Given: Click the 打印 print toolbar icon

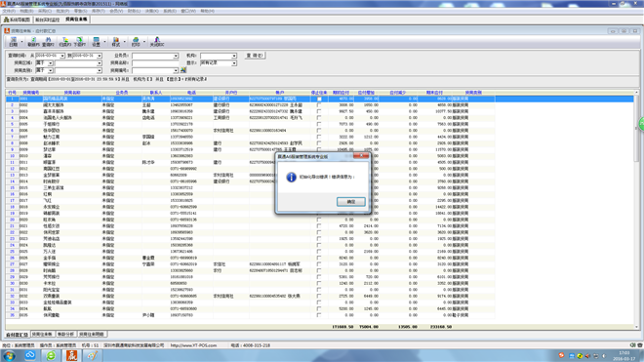Looking at the screenshot, I should click(136, 42).
